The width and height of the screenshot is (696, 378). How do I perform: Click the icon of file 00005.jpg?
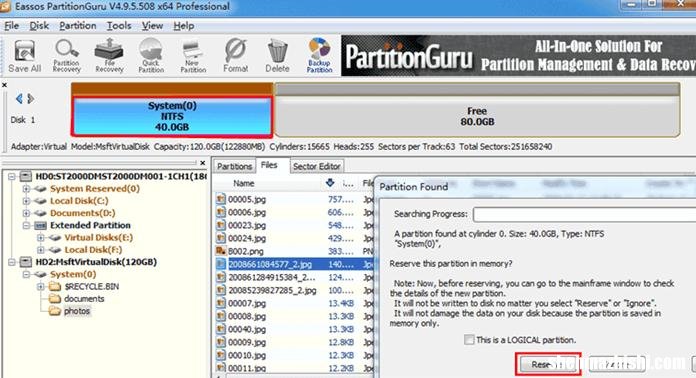[x=221, y=199]
